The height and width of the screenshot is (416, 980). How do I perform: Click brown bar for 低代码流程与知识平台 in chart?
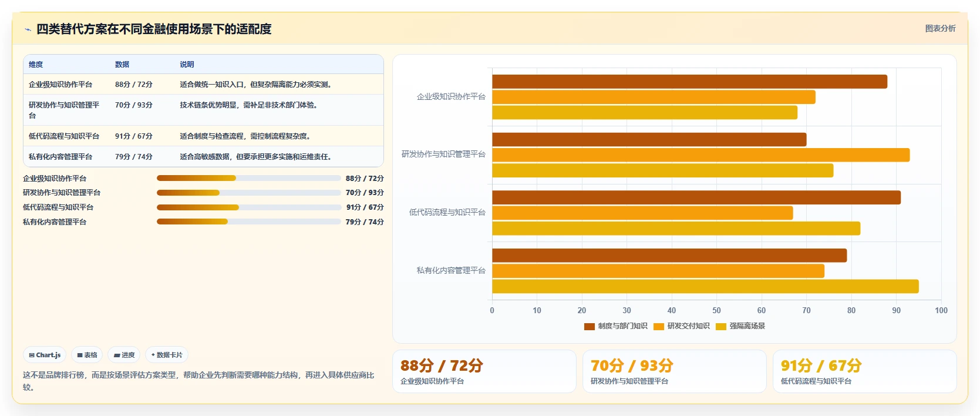pyautogui.click(x=696, y=197)
